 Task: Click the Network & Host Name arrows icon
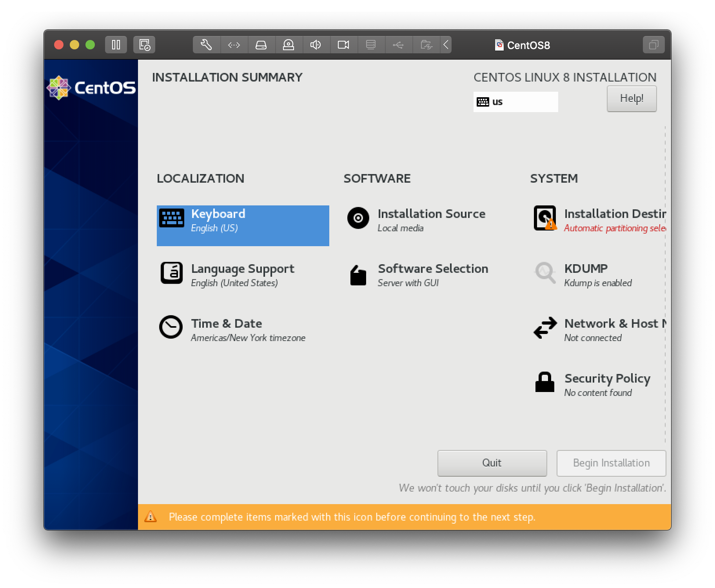545,327
